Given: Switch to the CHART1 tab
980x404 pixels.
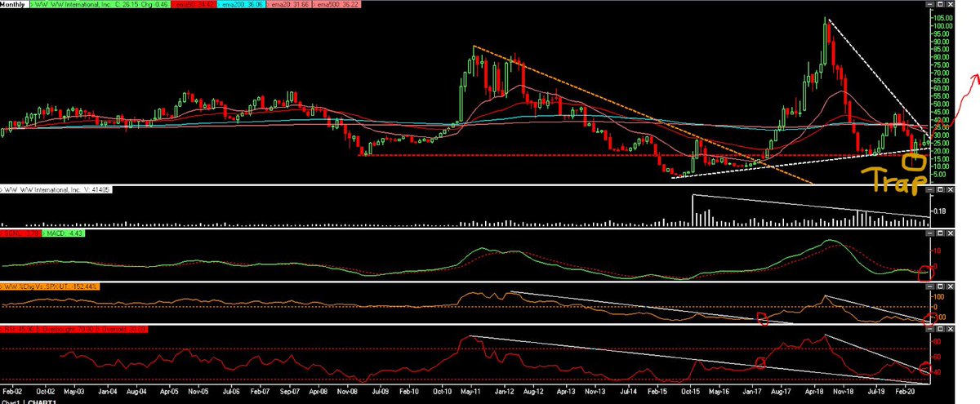Looking at the screenshot, I should point(42,402).
